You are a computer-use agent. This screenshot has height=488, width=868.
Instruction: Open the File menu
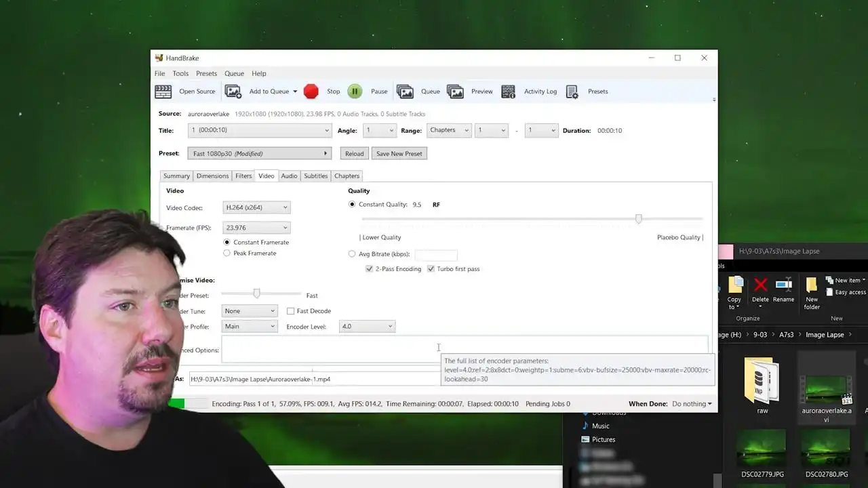click(159, 73)
